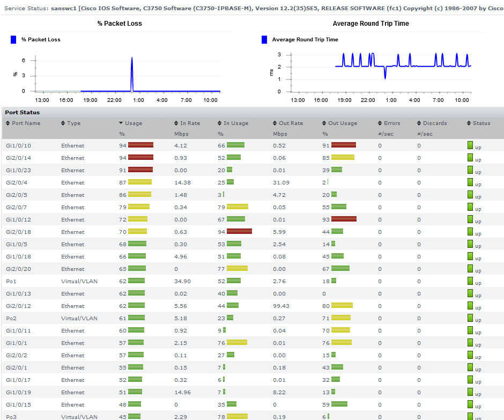Click green up status icon for Gi2/0/5

click(x=470, y=195)
